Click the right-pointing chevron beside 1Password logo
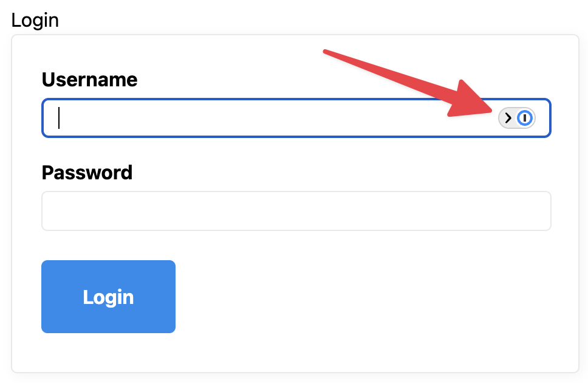588x383 pixels. [508, 118]
